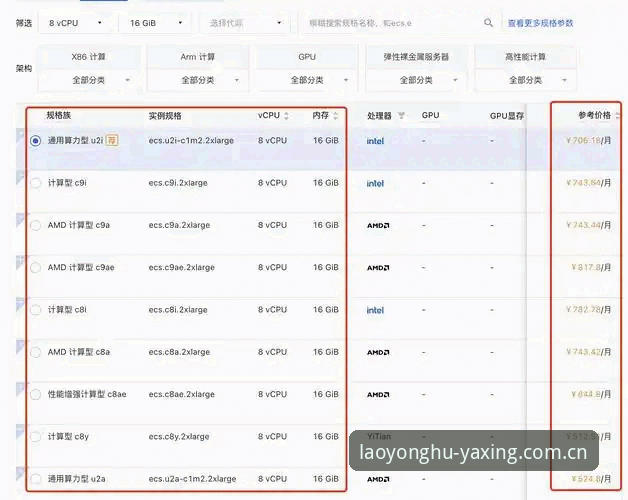Select the 计算型 c9i radio button
The image size is (628, 500).
click(x=36, y=183)
